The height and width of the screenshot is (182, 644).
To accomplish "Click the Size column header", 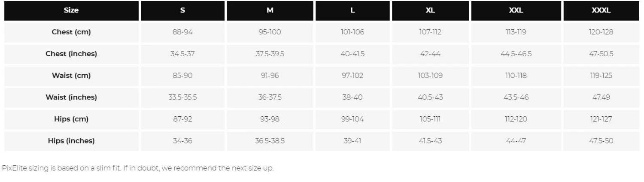I will (71, 11).
